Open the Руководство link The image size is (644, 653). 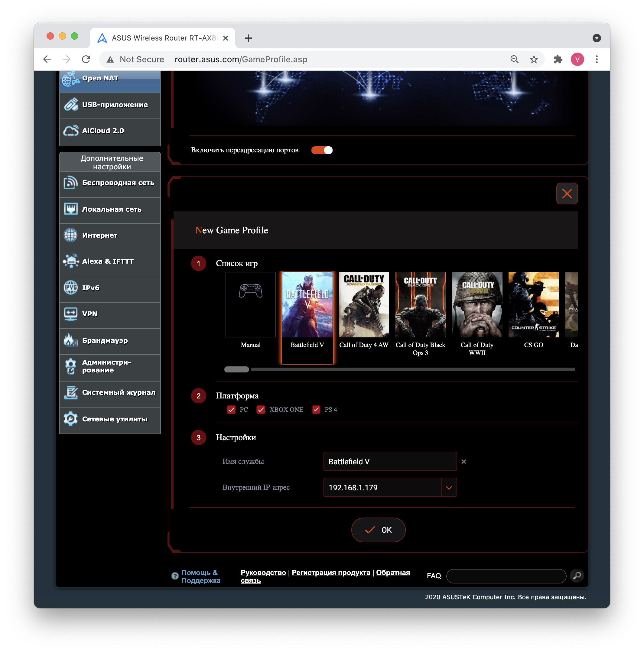coord(263,573)
